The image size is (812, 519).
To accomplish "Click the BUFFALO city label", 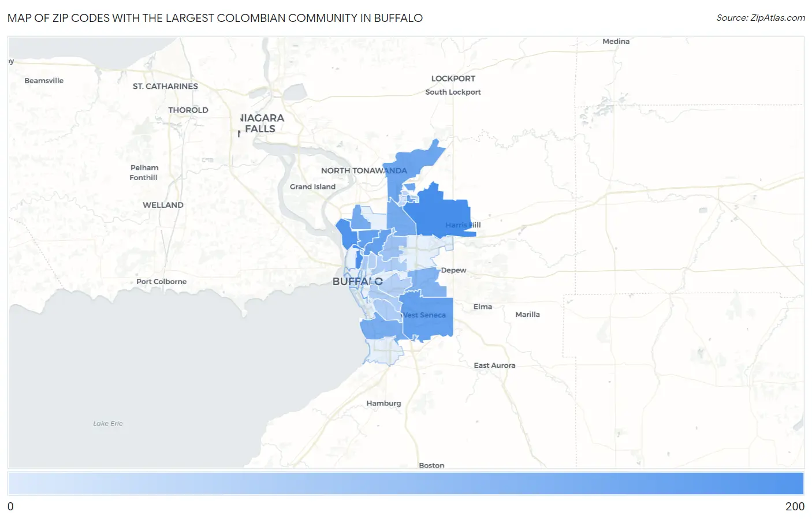I will [357, 282].
